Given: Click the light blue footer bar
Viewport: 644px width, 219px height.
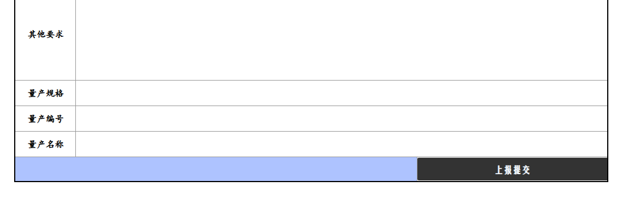Looking at the screenshot, I should pyautogui.click(x=216, y=169).
